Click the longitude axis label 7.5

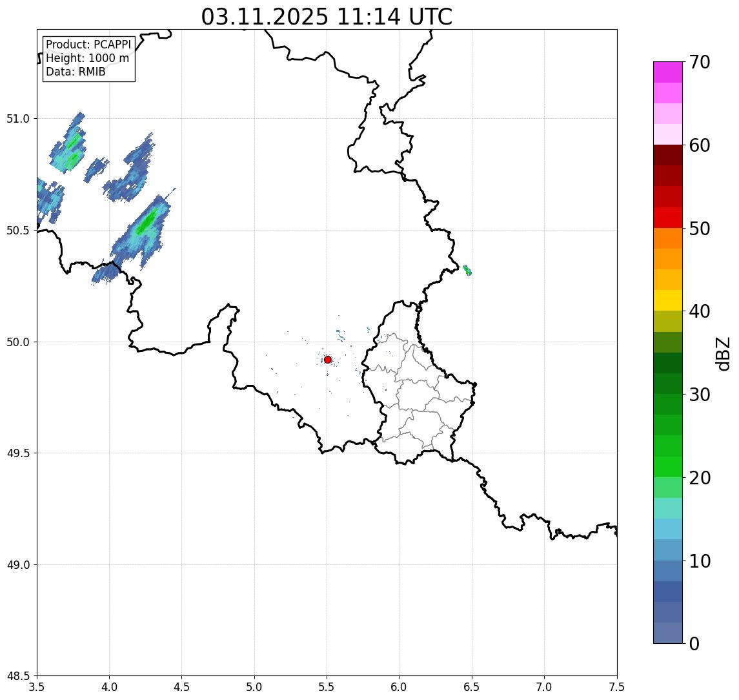(x=617, y=687)
